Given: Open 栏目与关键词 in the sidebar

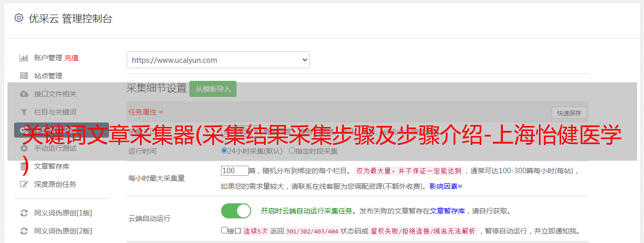Looking at the screenshot, I should pyautogui.click(x=55, y=112).
